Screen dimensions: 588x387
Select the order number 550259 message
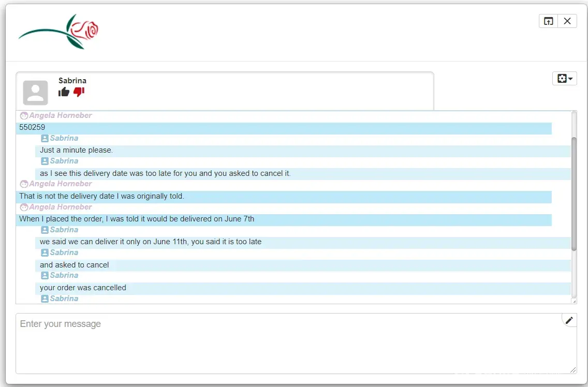click(x=32, y=127)
